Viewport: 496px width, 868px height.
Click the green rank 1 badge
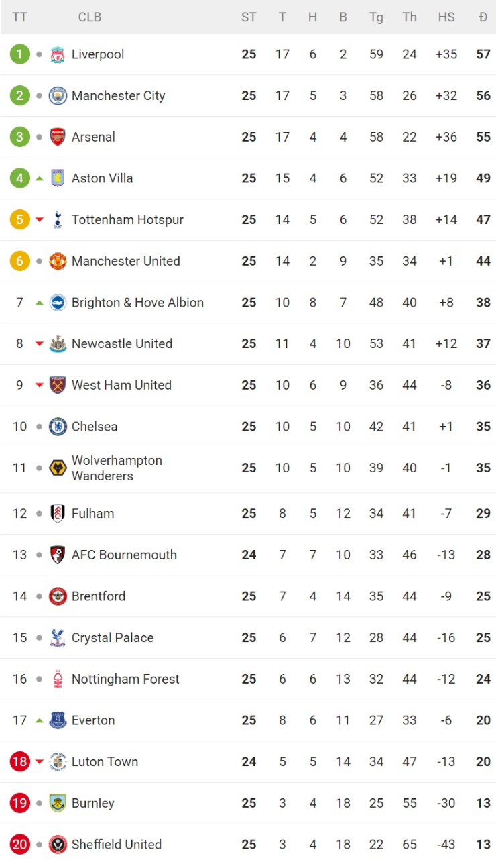pyautogui.click(x=20, y=54)
